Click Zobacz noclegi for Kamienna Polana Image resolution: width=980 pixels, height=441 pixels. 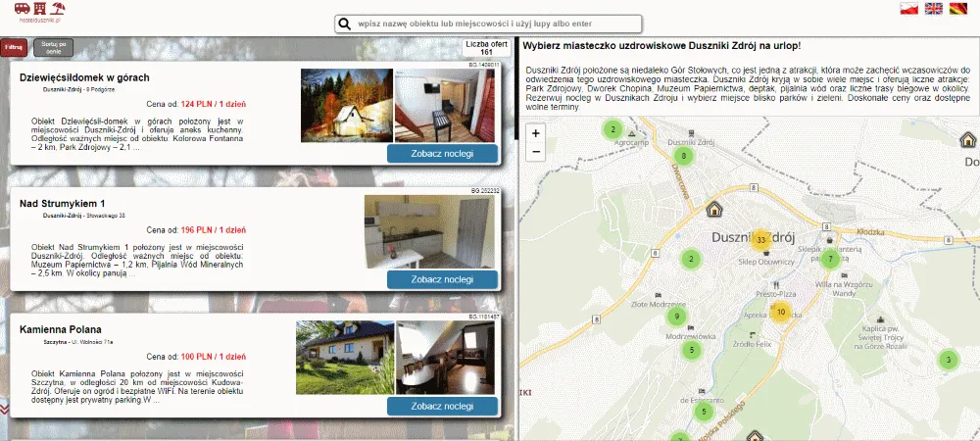pos(443,406)
